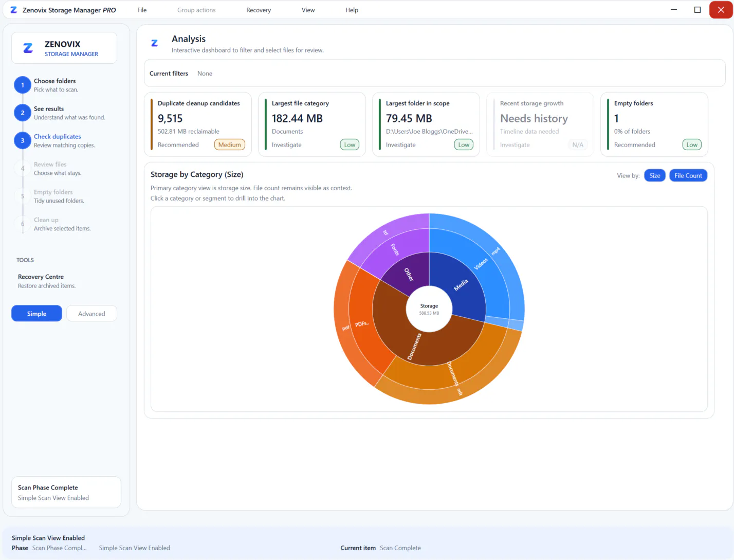Select step 5 circle for Empty folders
734x560 pixels.
(x=23, y=196)
